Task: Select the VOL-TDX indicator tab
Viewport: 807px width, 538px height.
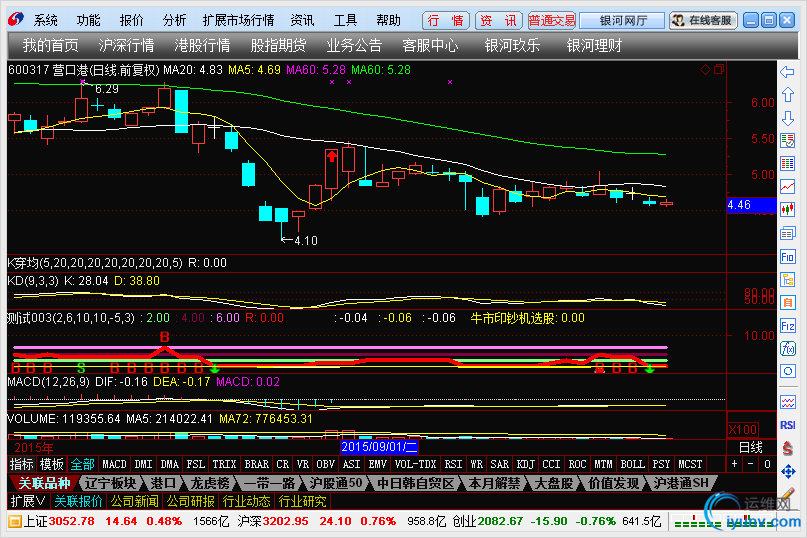Action: click(415, 464)
